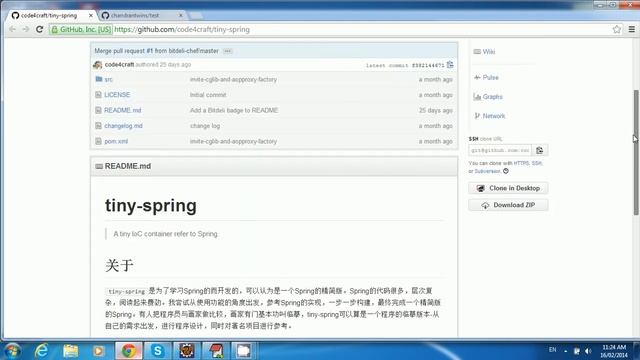
Task: Click the EN language indicator
Action: (x=552, y=350)
